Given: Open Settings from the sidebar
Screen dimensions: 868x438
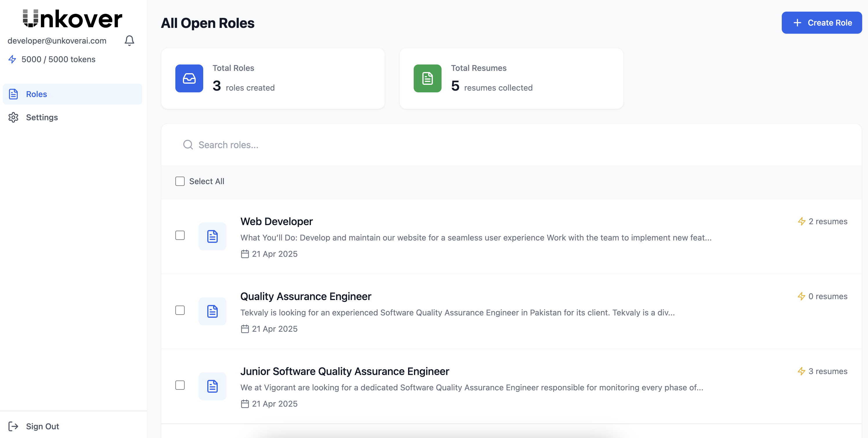Looking at the screenshot, I should tap(42, 117).
